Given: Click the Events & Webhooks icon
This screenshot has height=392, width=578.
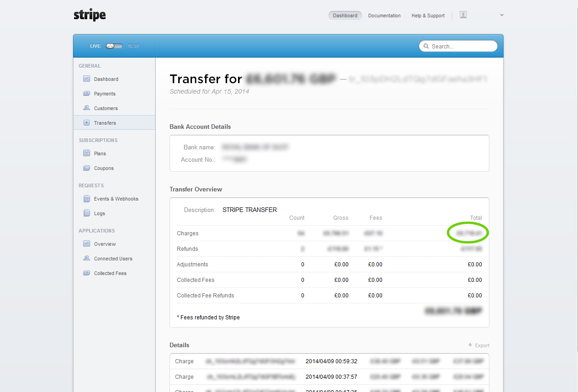Looking at the screenshot, I should click(x=86, y=198).
